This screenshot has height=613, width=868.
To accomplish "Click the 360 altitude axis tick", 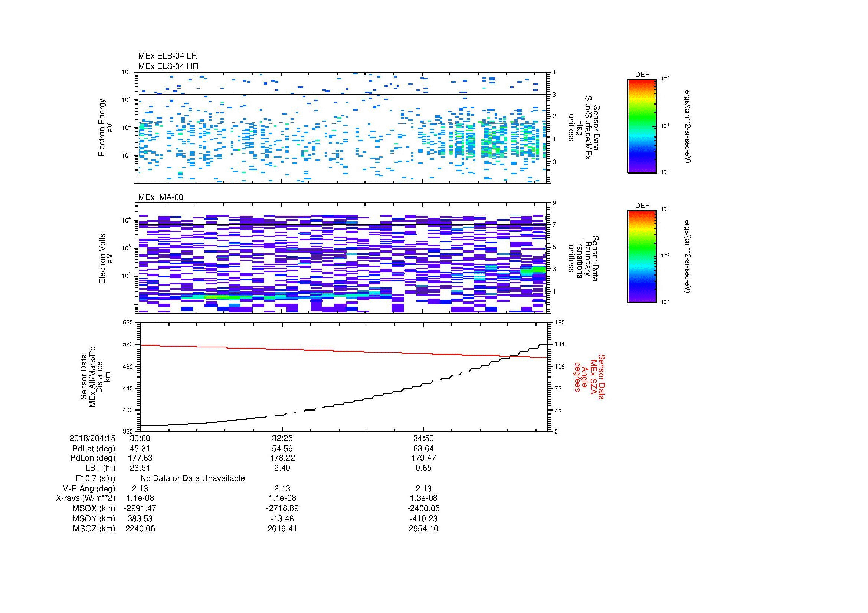I will [128, 431].
